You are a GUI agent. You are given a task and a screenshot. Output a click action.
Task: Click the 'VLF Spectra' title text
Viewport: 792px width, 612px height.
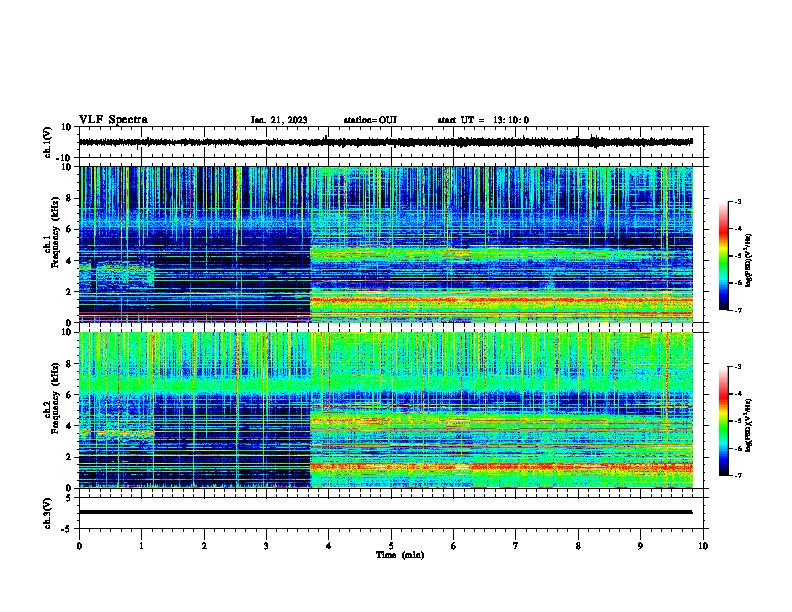(x=113, y=120)
